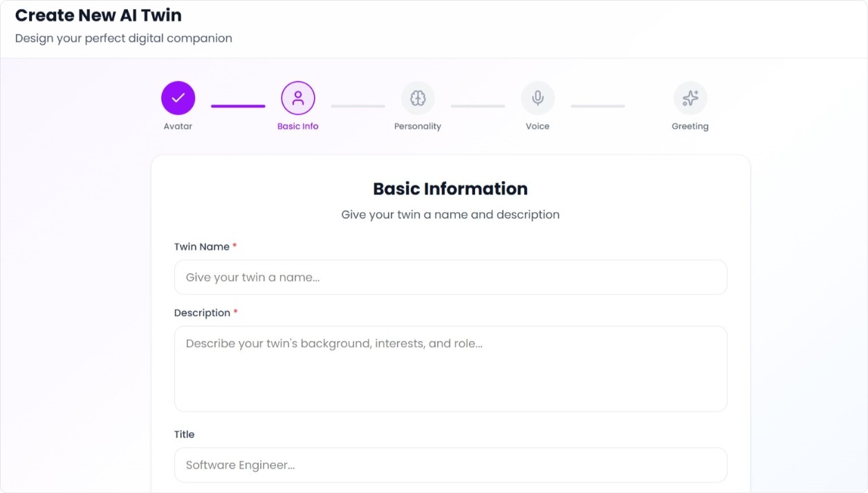Image resolution: width=868 pixels, height=493 pixels.
Task: Jump to the Personality brain icon
Action: point(418,98)
